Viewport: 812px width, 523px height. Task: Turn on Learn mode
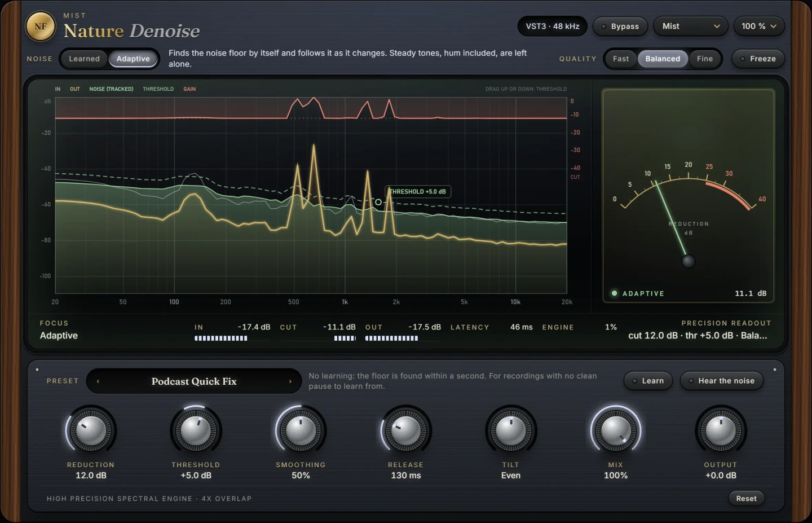(x=648, y=381)
